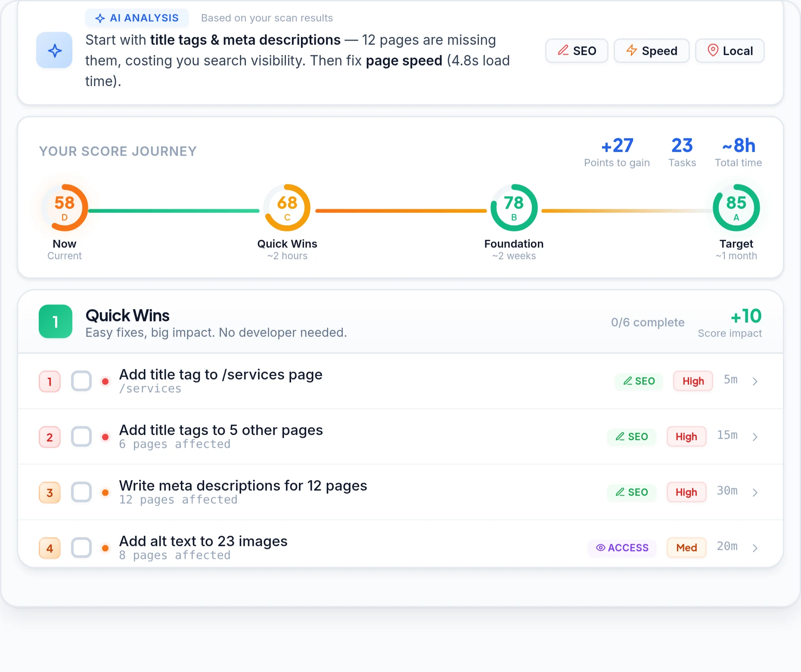The width and height of the screenshot is (801, 672).
Task: Click rank badge 2 on title tags task
Action: tap(50, 437)
